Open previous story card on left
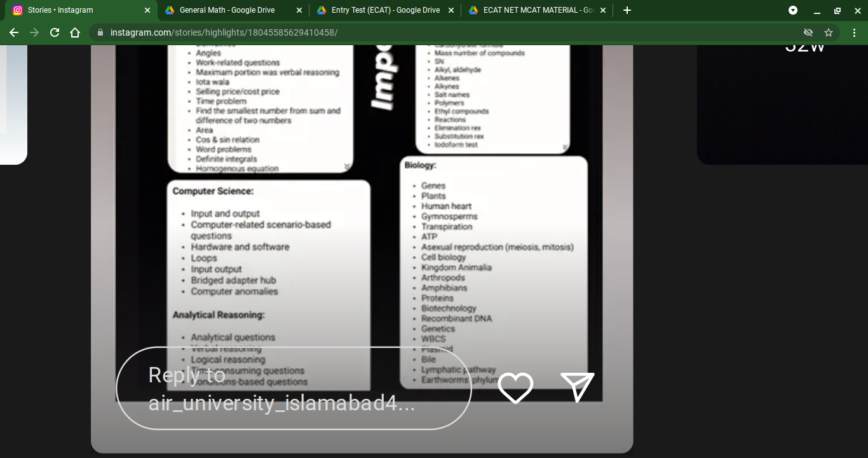The image size is (868, 458). (x=13, y=102)
